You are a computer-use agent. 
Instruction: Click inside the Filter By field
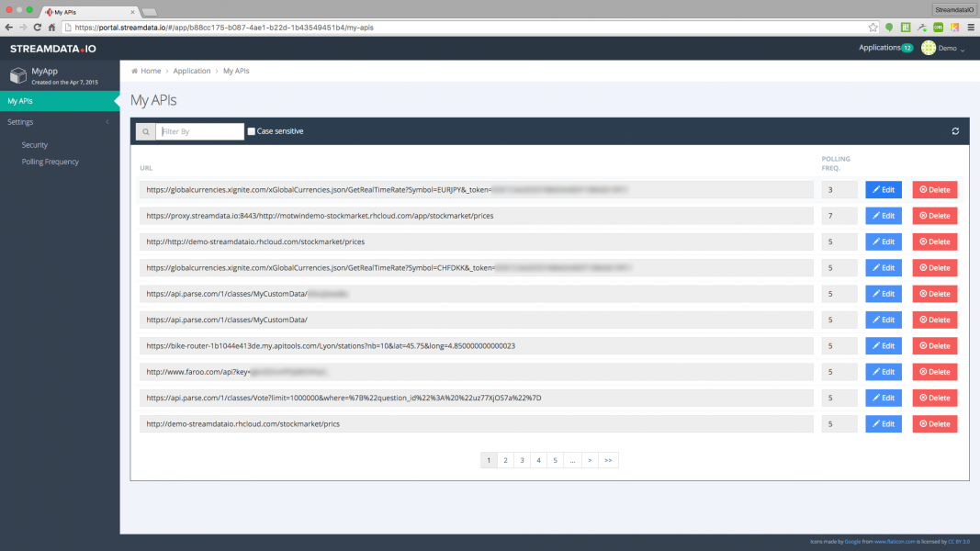click(200, 131)
